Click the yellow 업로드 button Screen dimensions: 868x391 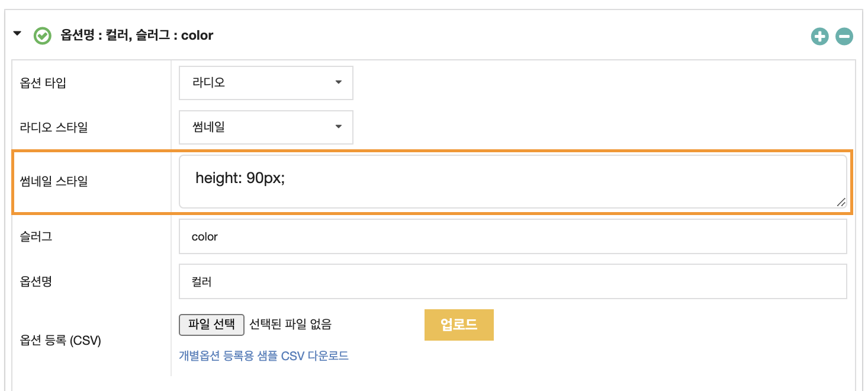(x=459, y=325)
